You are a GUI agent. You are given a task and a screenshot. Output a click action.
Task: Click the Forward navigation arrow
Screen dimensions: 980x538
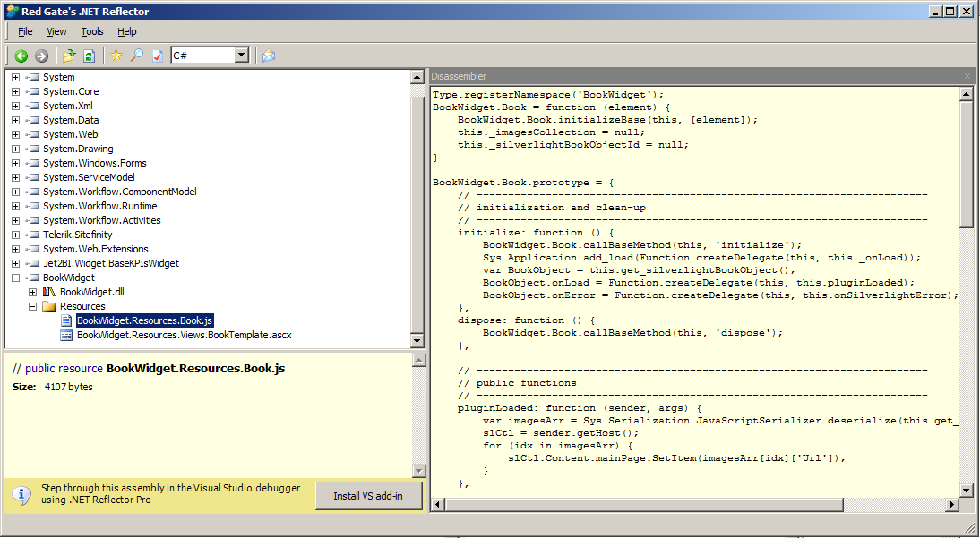[41, 56]
